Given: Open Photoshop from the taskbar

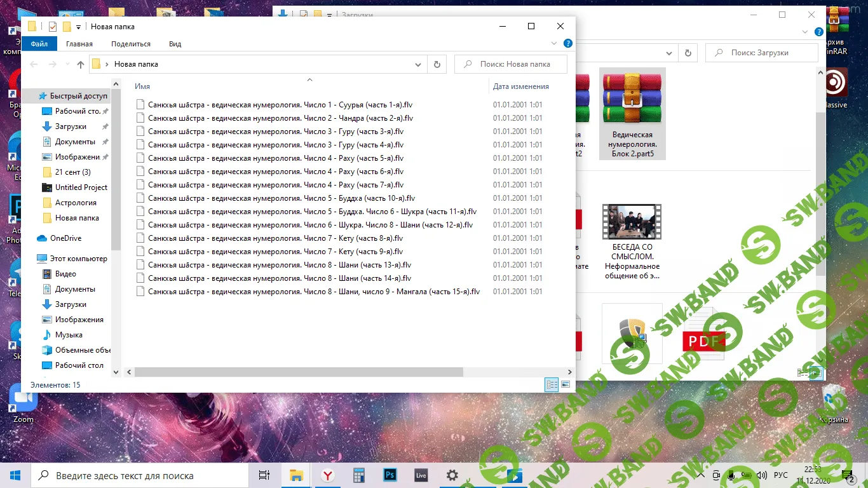Looking at the screenshot, I should (390, 475).
